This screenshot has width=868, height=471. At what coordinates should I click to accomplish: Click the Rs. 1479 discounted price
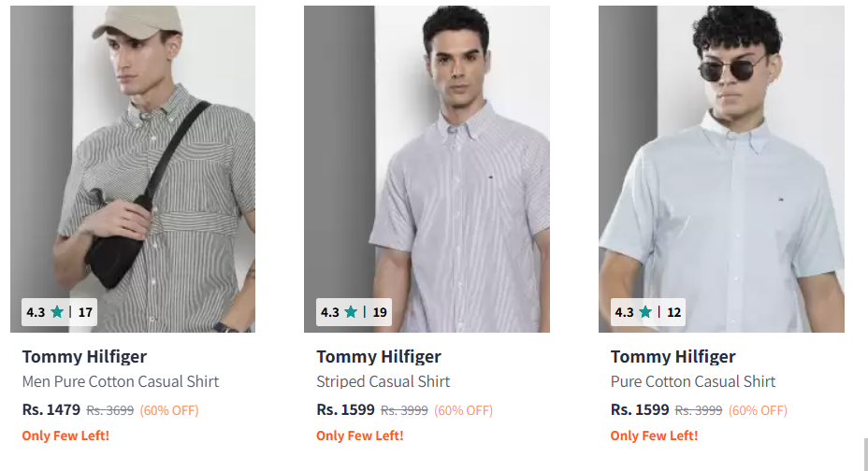(x=51, y=409)
